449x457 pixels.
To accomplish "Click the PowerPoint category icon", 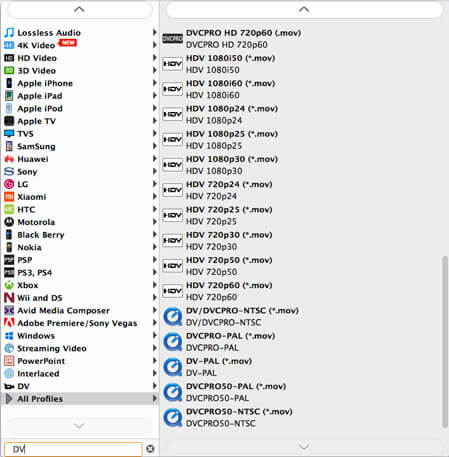I will [x=9, y=361].
